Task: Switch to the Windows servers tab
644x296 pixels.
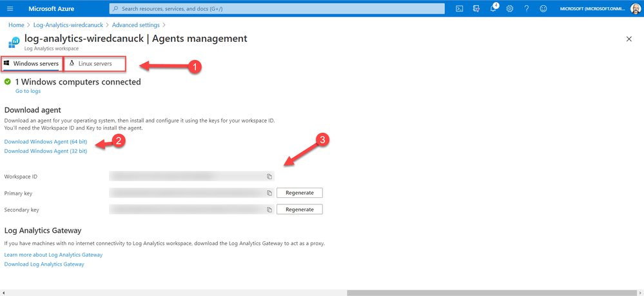Action: pyautogui.click(x=32, y=64)
